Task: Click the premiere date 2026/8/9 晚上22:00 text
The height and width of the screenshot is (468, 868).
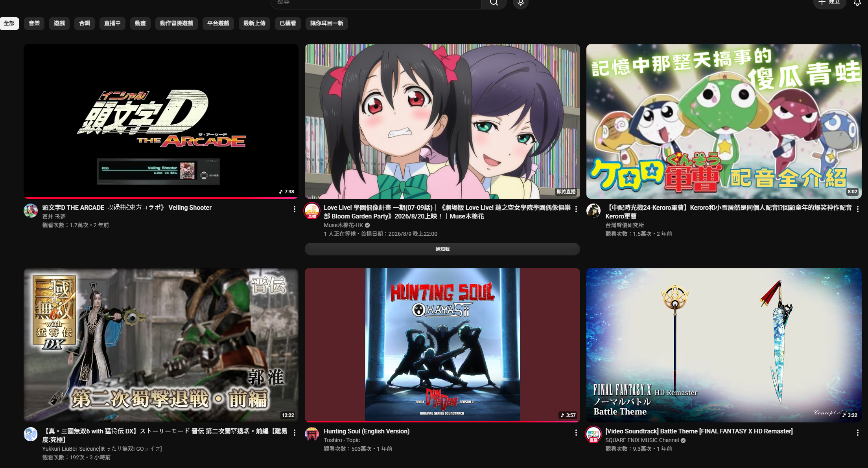Action: click(x=413, y=234)
